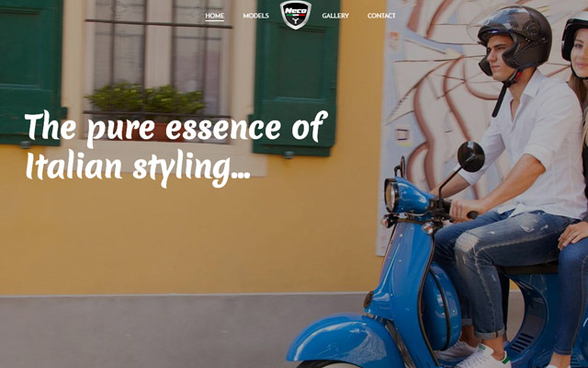The image size is (588, 368).
Task: Open the Gallery page
Action: point(335,16)
